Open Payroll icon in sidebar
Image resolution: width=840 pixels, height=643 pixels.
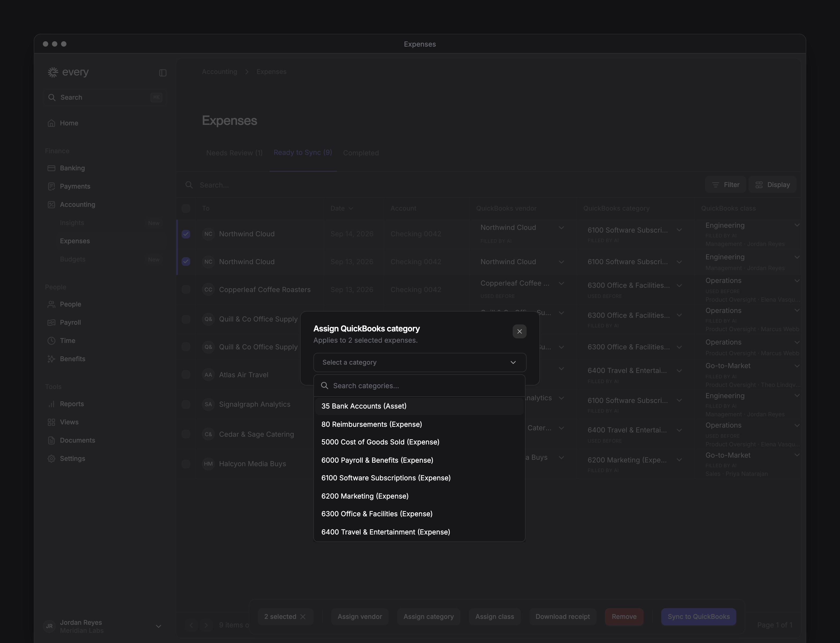[x=51, y=322]
